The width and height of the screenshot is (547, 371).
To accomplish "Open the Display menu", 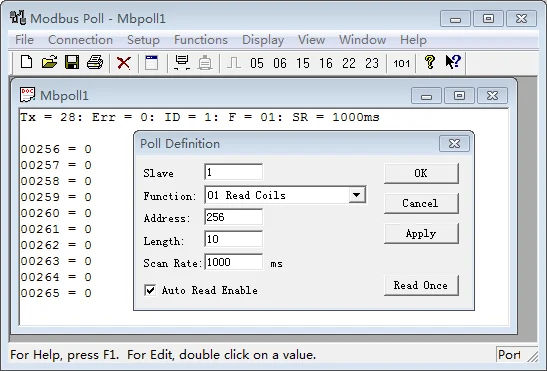I will coord(263,40).
